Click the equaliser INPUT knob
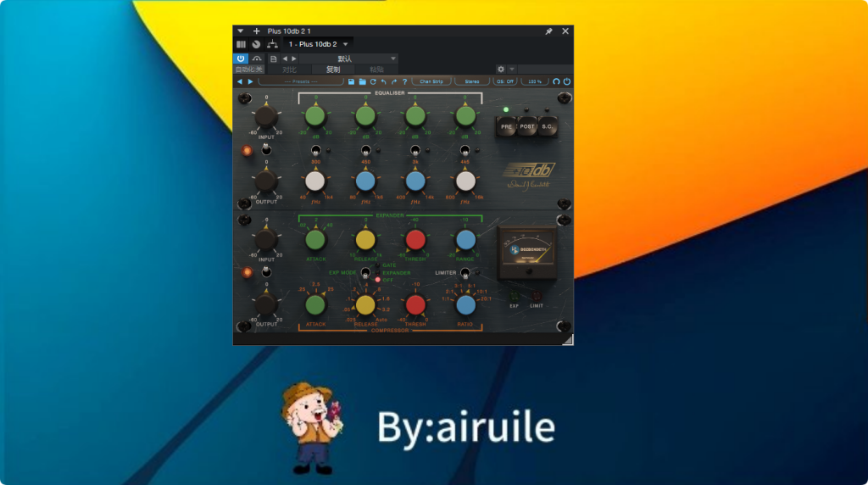This screenshot has width=868, height=485. point(265,117)
